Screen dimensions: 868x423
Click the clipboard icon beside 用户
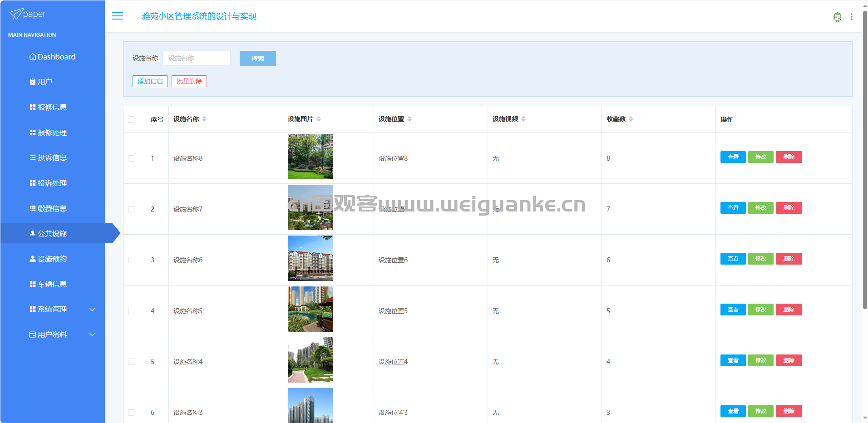coord(33,82)
